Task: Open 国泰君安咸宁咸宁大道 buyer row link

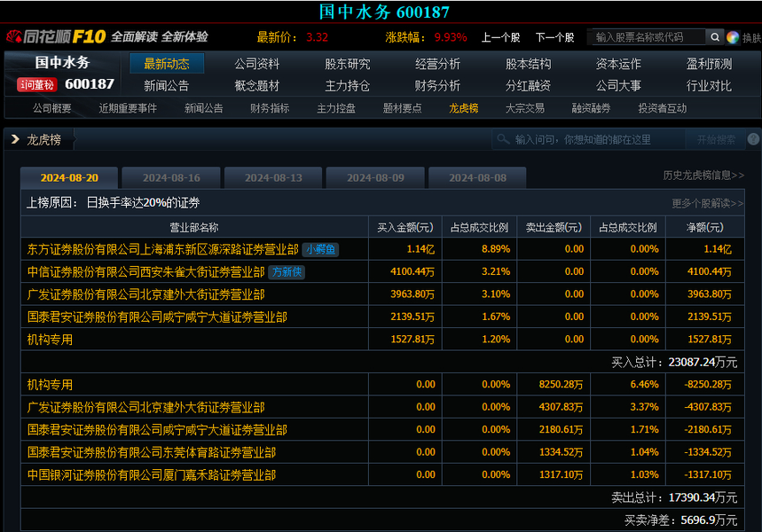Action: pyautogui.click(x=157, y=317)
